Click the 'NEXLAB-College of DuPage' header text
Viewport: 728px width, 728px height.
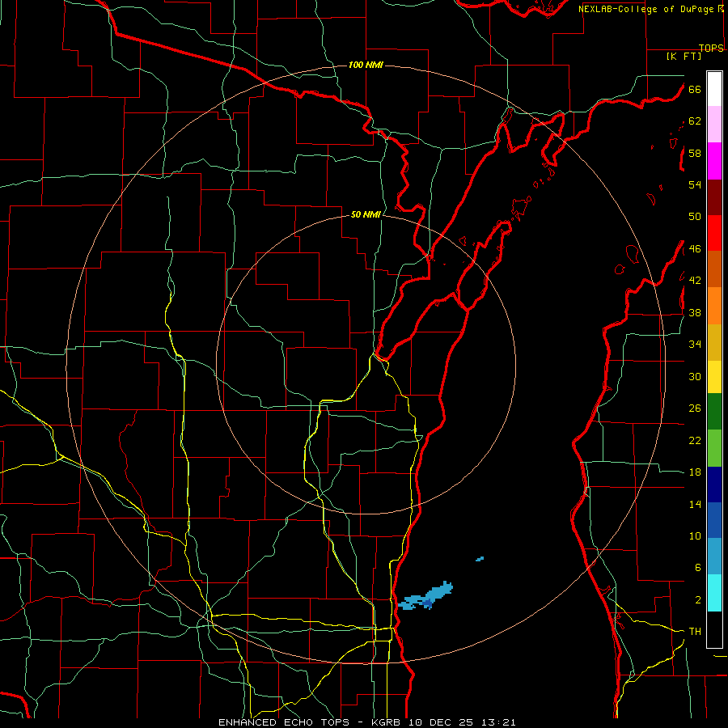tap(647, 9)
